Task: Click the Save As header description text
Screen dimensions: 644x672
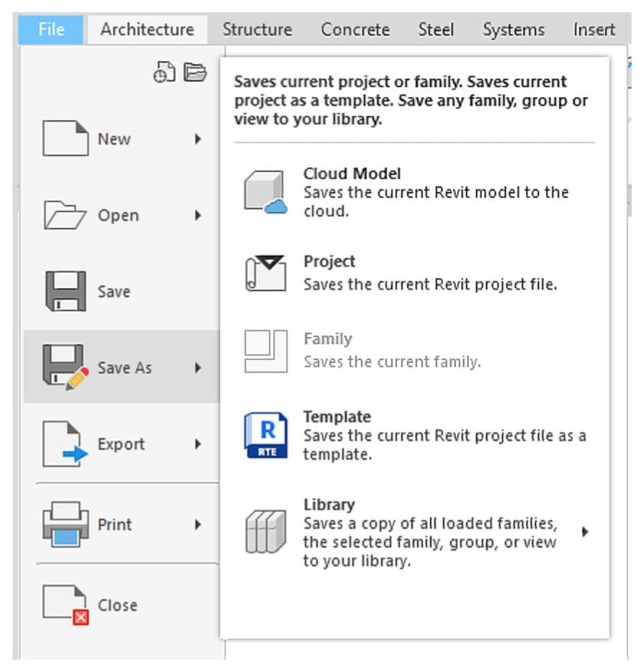Action: [x=411, y=100]
